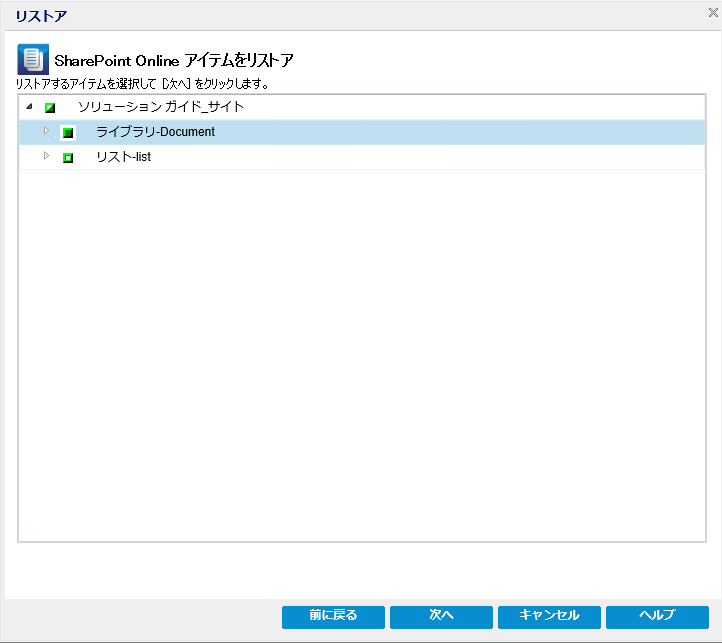This screenshot has height=643, width=722.
Task: Open help with the ヘルプ button
Action: pyautogui.click(x=658, y=617)
